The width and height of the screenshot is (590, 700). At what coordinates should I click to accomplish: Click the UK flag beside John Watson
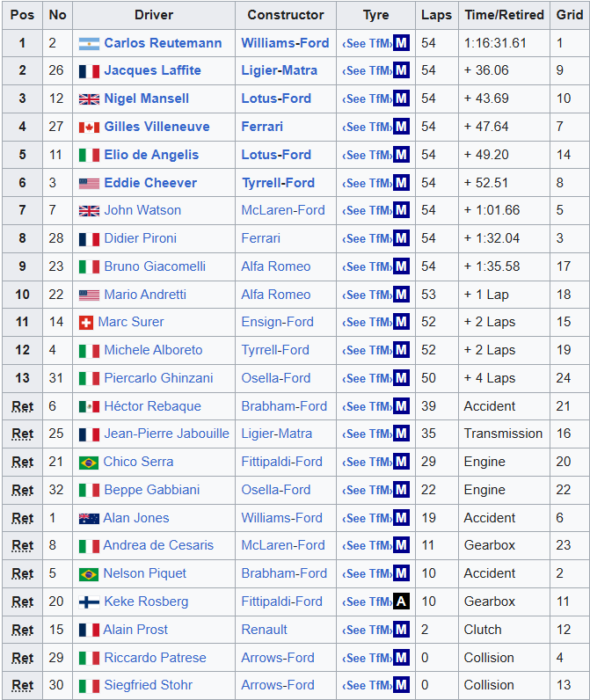[89, 211]
